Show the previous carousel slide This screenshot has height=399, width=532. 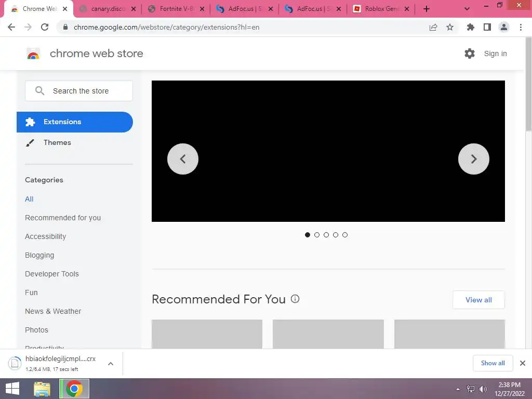click(x=183, y=159)
